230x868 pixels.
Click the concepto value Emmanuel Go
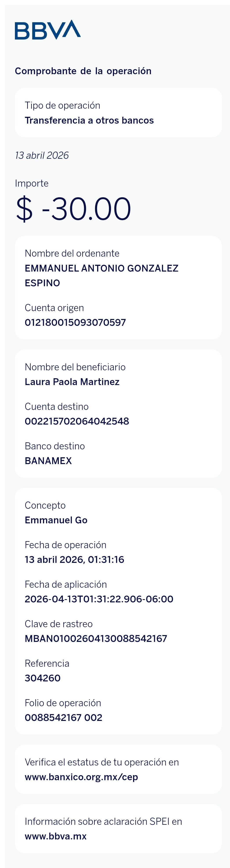[x=56, y=520]
